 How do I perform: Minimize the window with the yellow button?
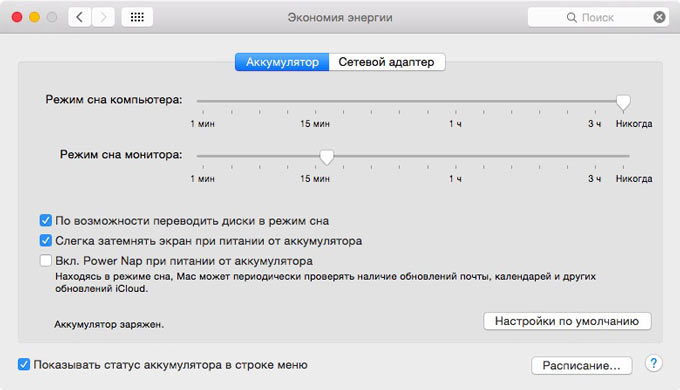pyautogui.click(x=34, y=17)
